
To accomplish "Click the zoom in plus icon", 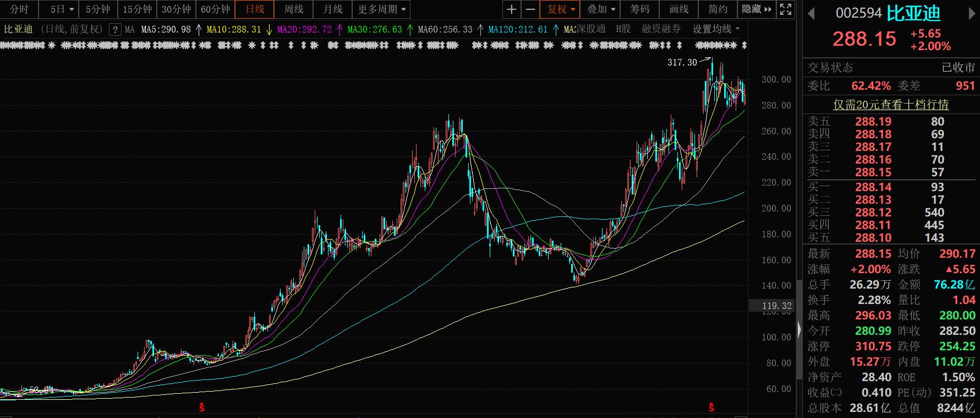I will [x=512, y=9].
